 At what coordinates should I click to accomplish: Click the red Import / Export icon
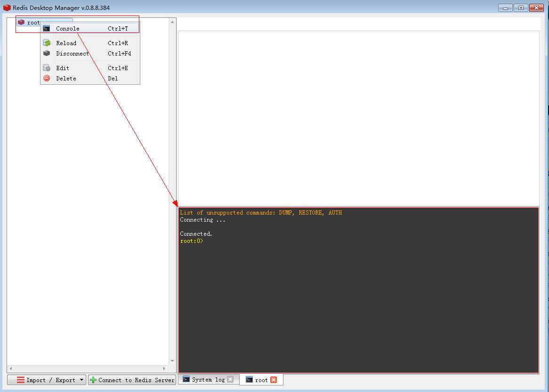pos(21,380)
